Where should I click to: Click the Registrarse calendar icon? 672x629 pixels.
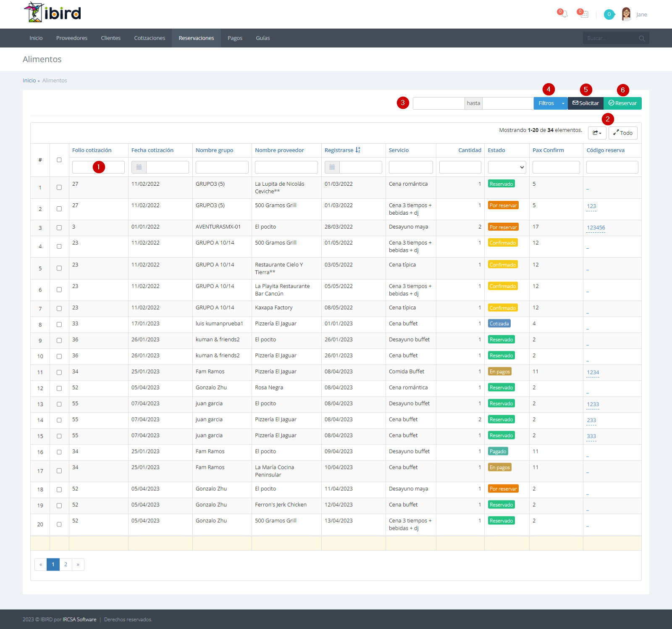click(332, 167)
